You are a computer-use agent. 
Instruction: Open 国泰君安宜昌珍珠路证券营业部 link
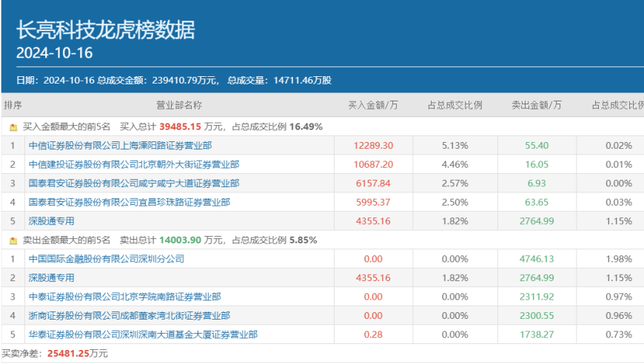point(130,202)
